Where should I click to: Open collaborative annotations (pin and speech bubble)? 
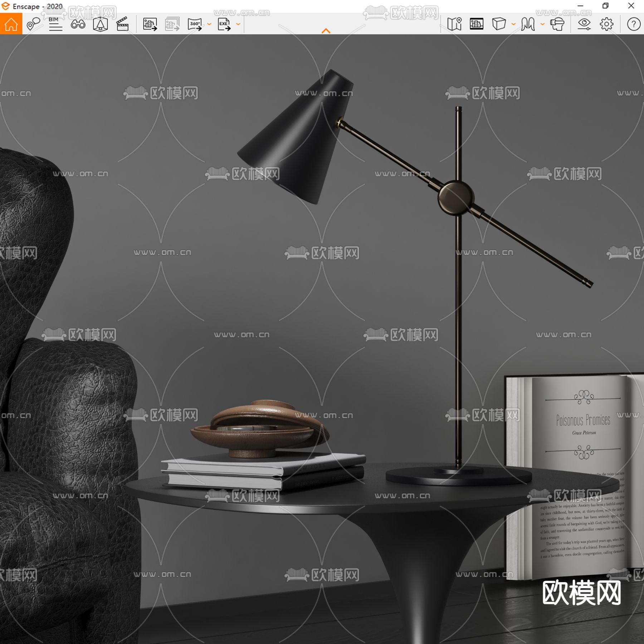coord(34,24)
